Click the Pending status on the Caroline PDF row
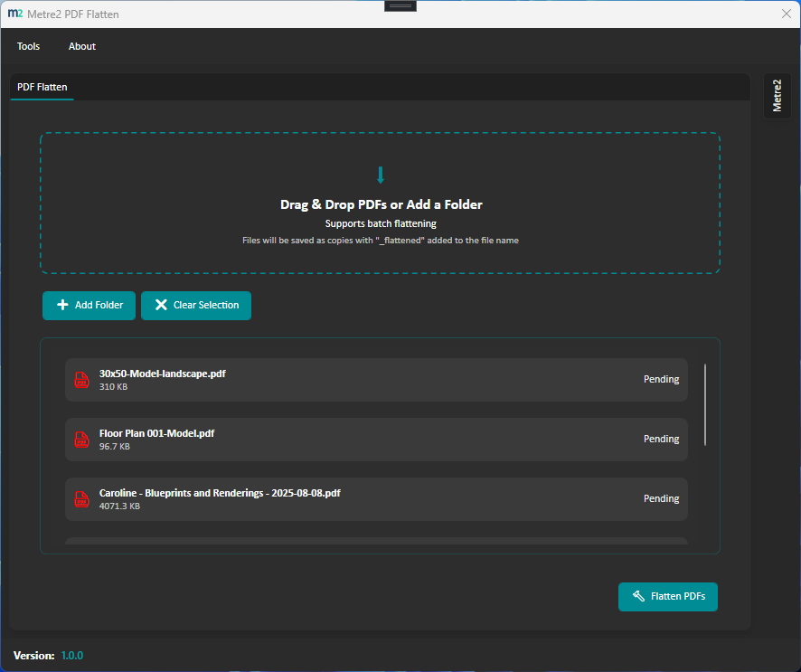The image size is (801, 672). click(x=661, y=498)
